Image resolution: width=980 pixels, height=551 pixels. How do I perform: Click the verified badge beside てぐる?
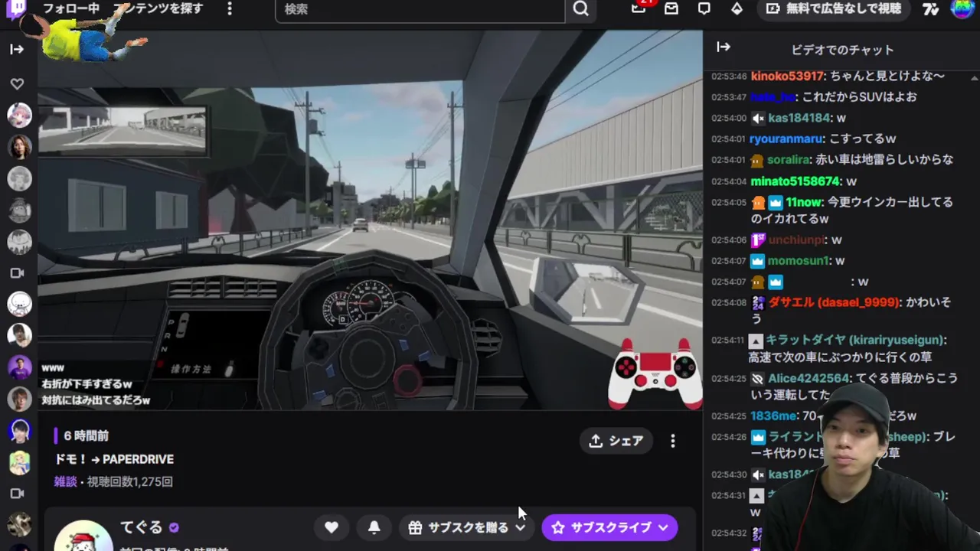(174, 528)
